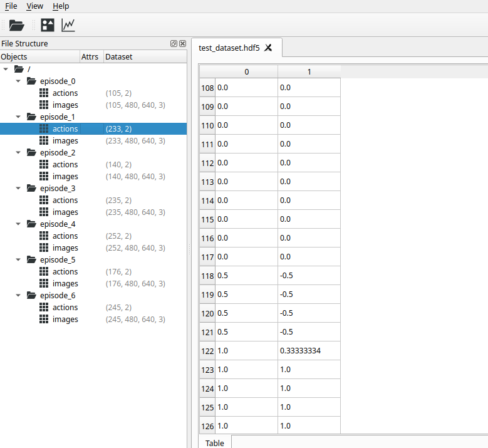Open the File menu

coord(11,6)
